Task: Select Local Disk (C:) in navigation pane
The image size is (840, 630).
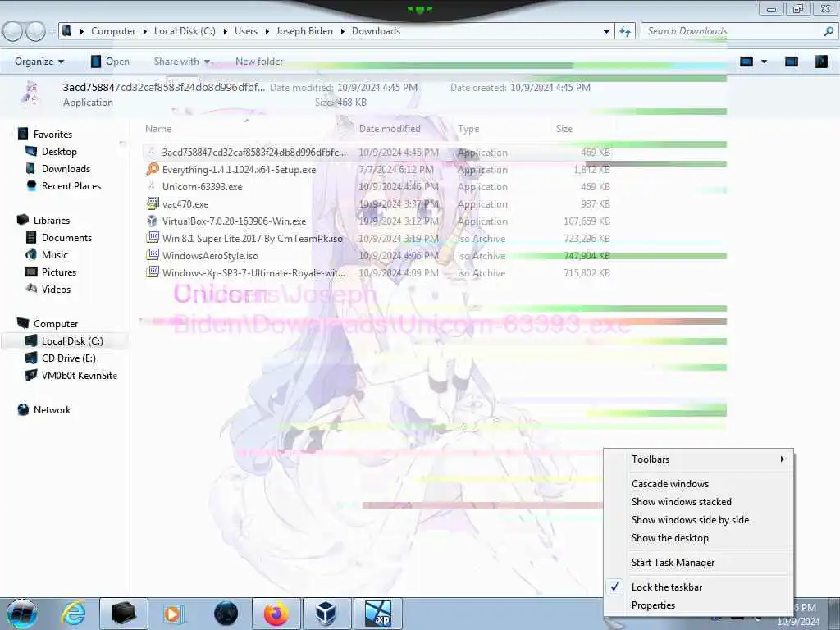Action: [72, 340]
